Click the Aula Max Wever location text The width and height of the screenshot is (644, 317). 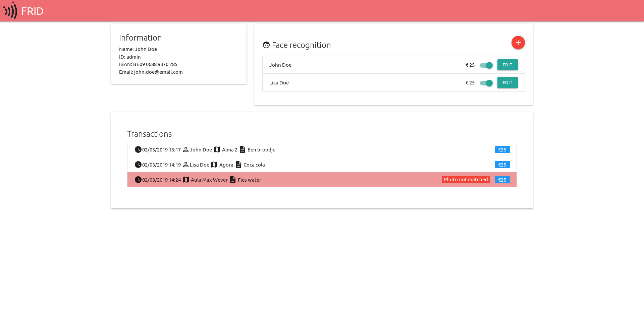point(209,180)
